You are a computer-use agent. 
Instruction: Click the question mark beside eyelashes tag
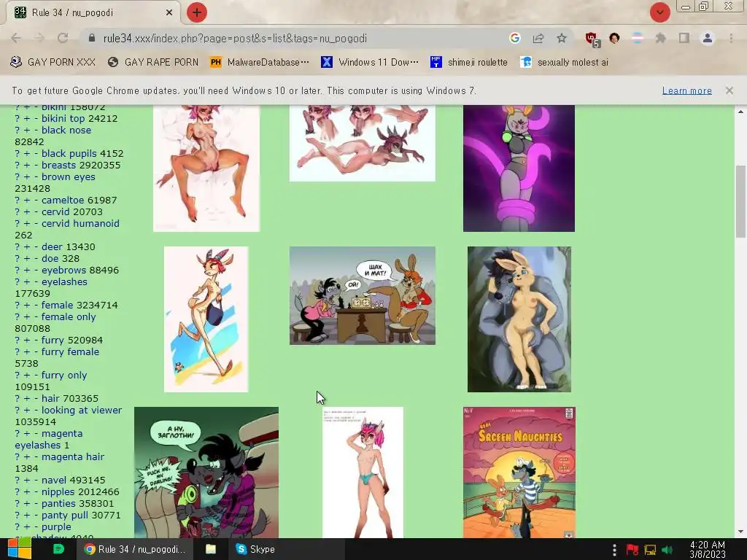point(18,282)
